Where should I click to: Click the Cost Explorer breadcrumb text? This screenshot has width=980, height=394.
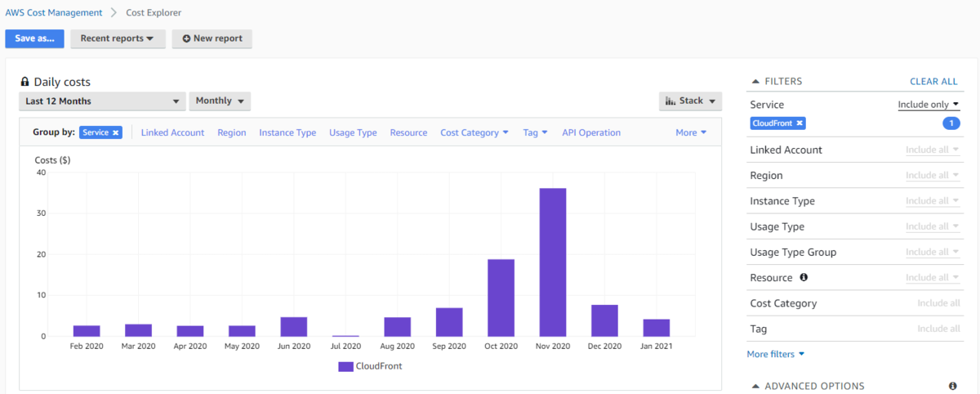coord(154,13)
